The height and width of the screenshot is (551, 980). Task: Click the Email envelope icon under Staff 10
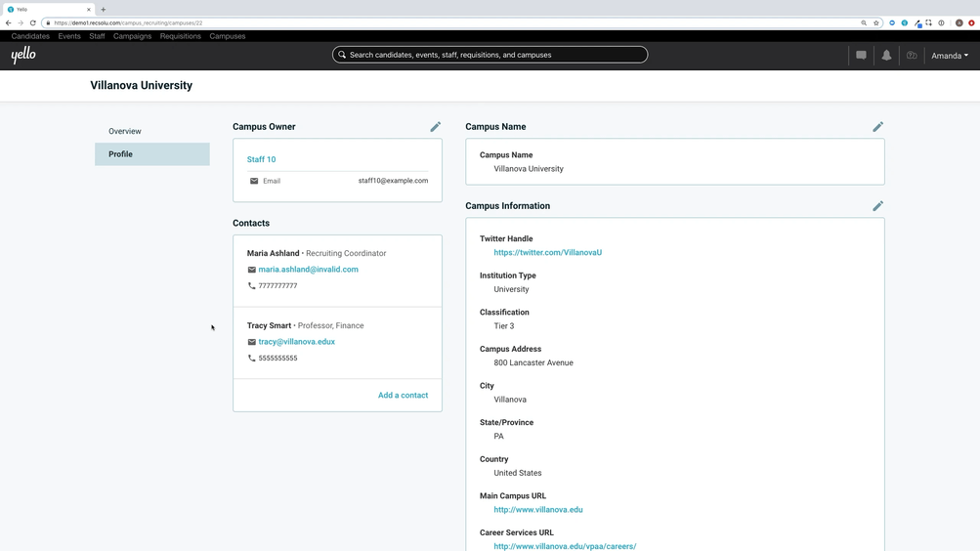(254, 181)
